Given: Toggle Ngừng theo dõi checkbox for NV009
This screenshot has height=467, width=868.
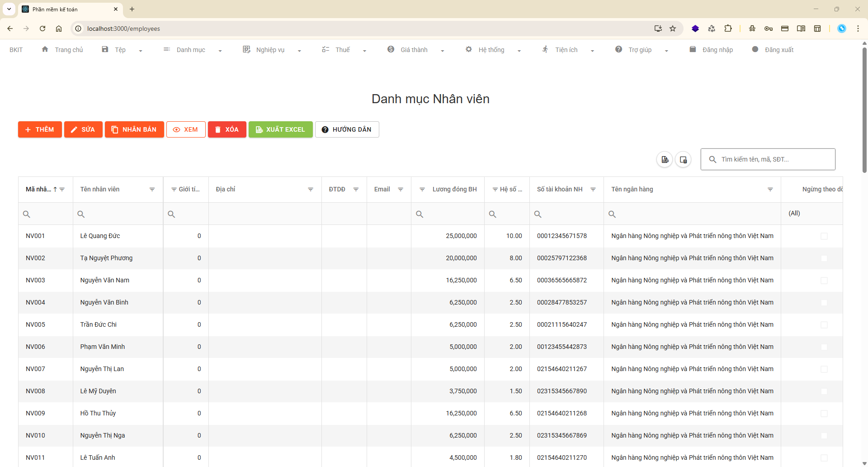Looking at the screenshot, I should pyautogui.click(x=824, y=414).
